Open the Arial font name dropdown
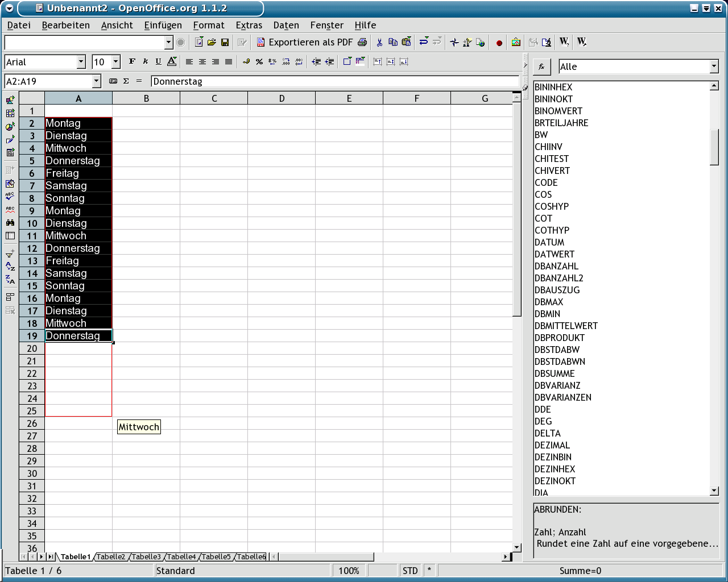728x582 pixels. point(81,62)
